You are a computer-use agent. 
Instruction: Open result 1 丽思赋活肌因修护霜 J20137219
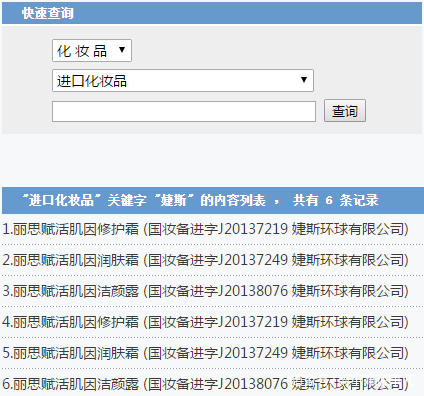pos(205,229)
